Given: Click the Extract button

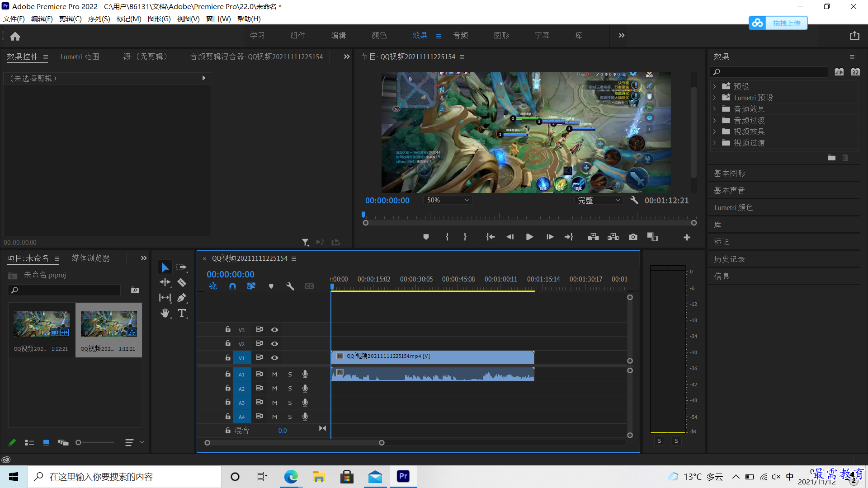Looking at the screenshot, I should (x=613, y=237).
